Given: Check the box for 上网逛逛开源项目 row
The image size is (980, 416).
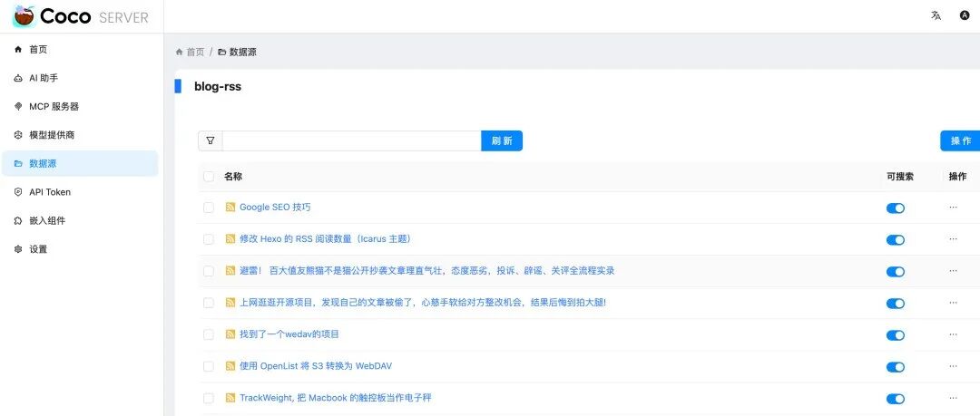Looking at the screenshot, I should pyautogui.click(x=209, y=303).
